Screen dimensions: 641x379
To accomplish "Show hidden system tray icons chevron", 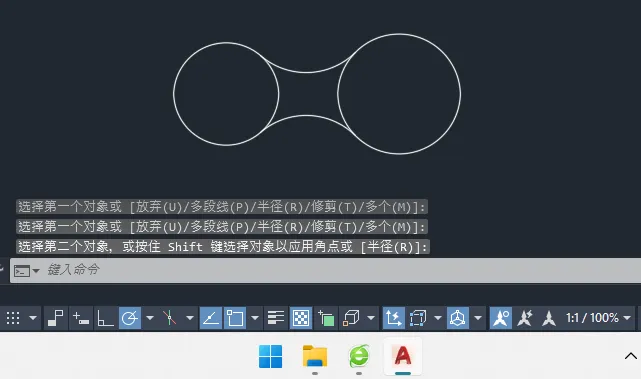I will (630, 356).
